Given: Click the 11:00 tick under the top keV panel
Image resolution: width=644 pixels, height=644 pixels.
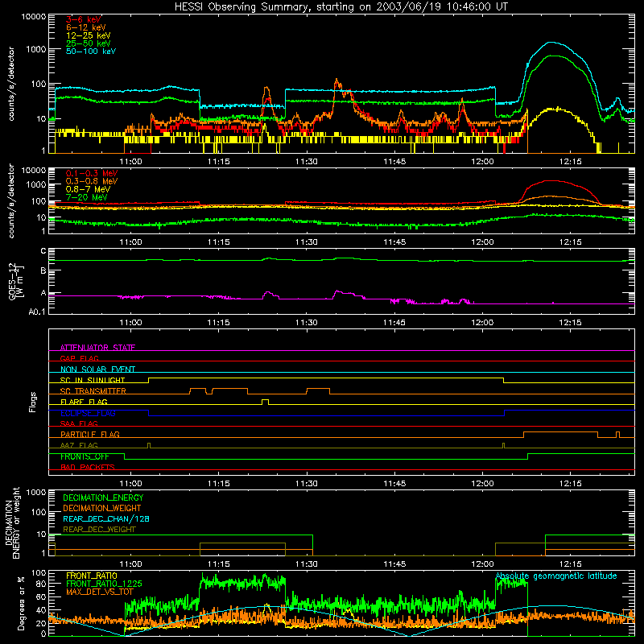Looking at the screenshot, I should pyautogui.click(x=130, y=162).
